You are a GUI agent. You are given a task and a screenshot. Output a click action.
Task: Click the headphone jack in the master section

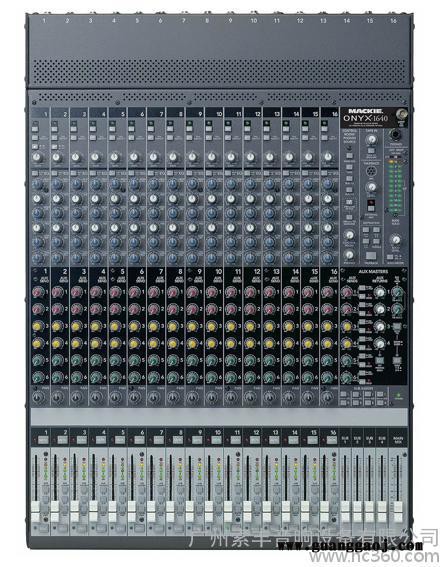(396, 135)
